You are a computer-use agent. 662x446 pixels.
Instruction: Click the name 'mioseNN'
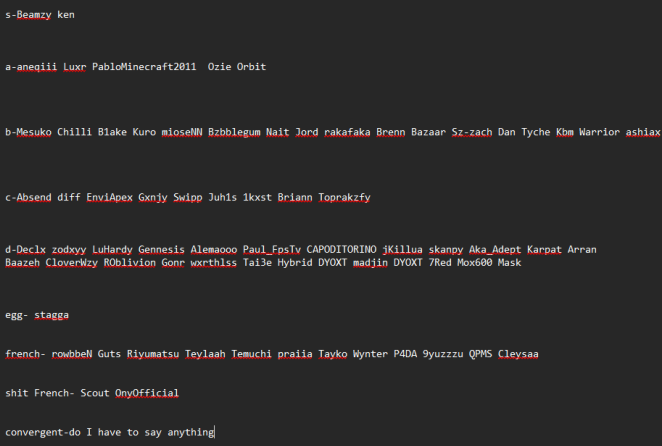pos(182,132)
